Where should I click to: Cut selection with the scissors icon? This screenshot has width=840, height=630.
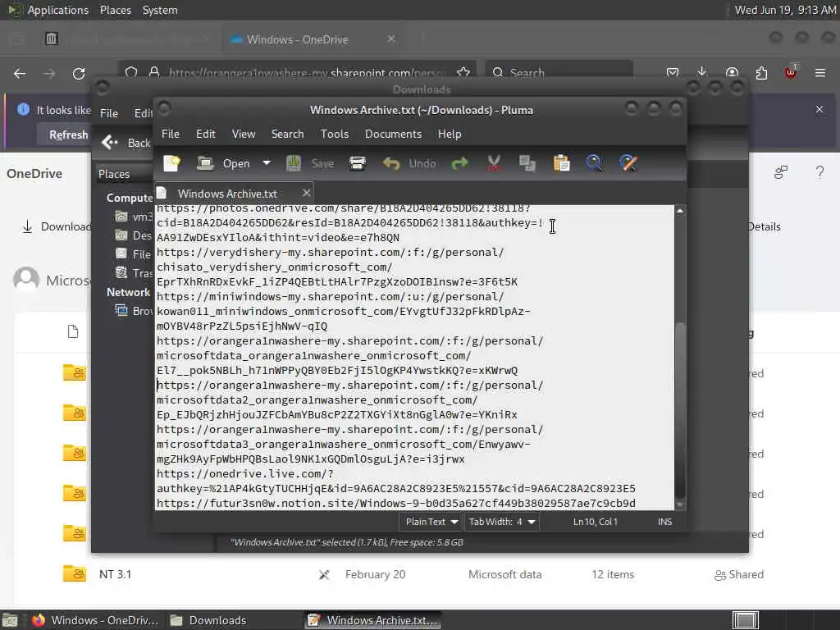click(x=494, y=163)
